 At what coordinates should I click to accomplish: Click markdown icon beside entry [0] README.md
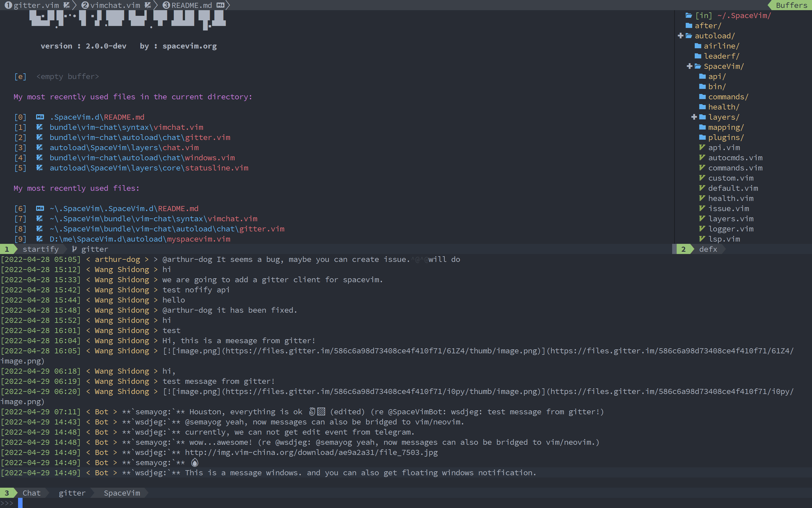click(x=40, y=117)
